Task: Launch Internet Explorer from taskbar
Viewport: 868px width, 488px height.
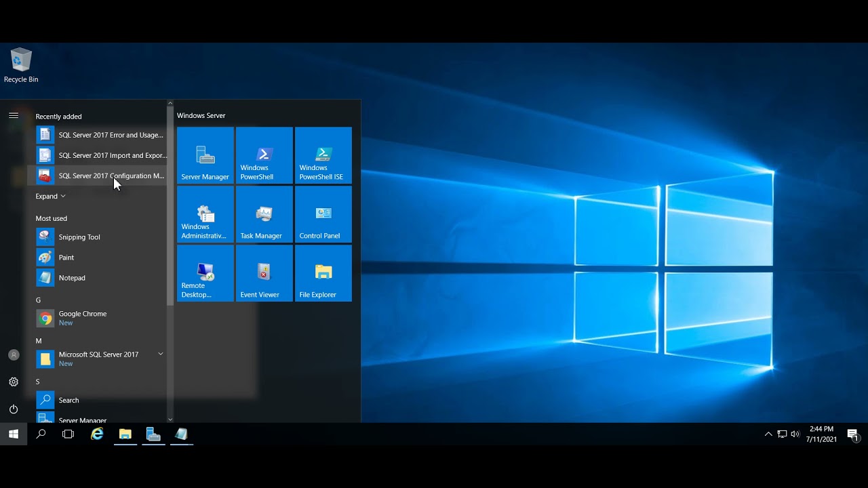Action: click(x=98, y=434)
